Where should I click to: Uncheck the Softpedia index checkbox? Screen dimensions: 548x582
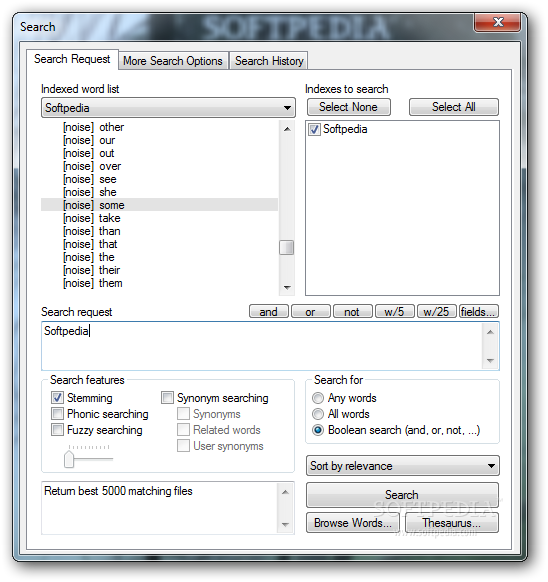tap(314, 130)
